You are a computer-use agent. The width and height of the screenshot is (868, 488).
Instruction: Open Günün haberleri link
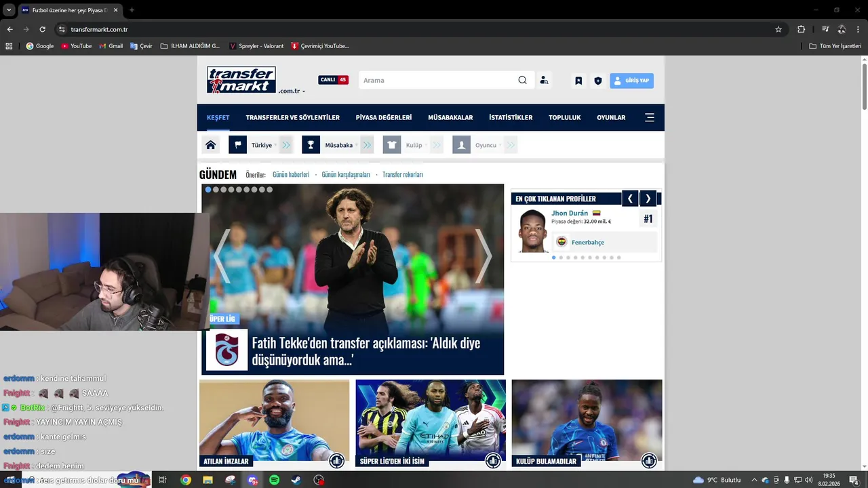click(x=291, y=175)
